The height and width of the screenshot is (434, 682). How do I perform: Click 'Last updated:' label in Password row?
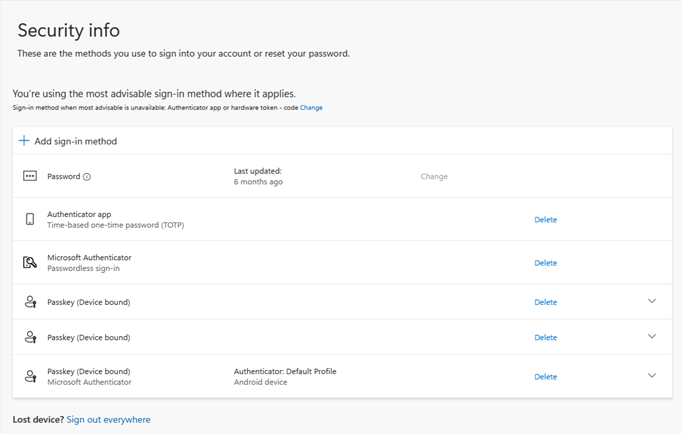(257, 171)
